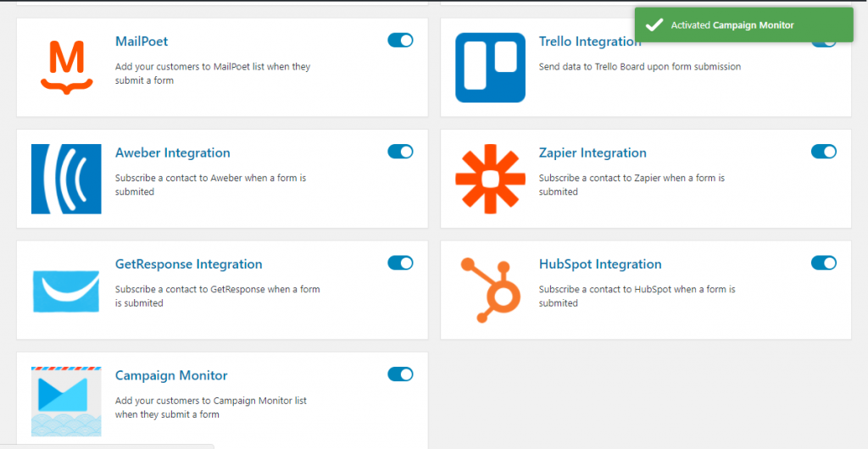Click the MailPoet orange M logo

pyautogui.click(x=66, y=68)
